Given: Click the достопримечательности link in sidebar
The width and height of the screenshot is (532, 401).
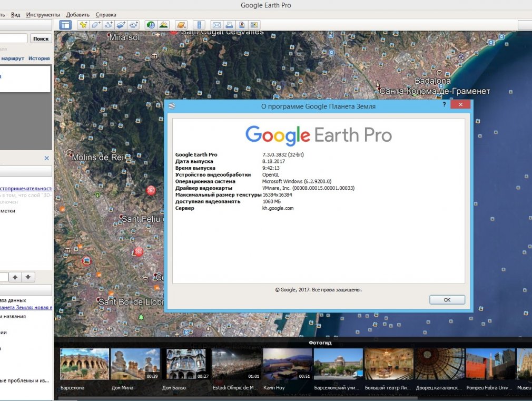Looking at the screenshot, I should coord(26,189).
